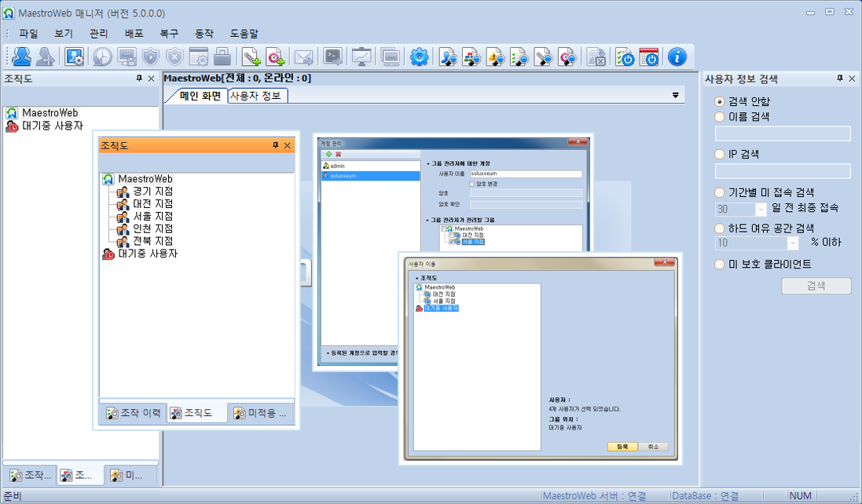Choose the IP 검색 radio option
The width and height of the screenshot is (862, 504).
point(720,155)
